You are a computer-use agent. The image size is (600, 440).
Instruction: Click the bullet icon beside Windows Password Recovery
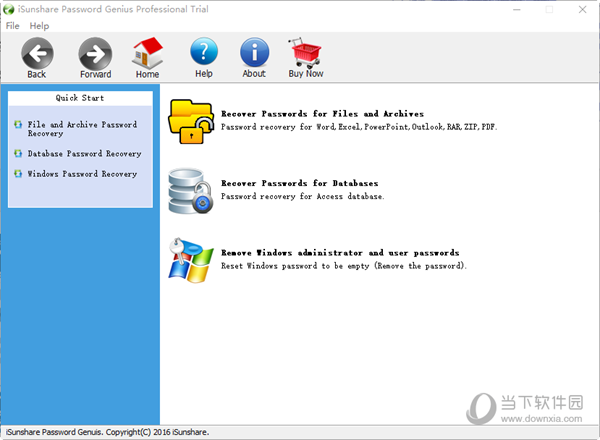click(18, 174)
